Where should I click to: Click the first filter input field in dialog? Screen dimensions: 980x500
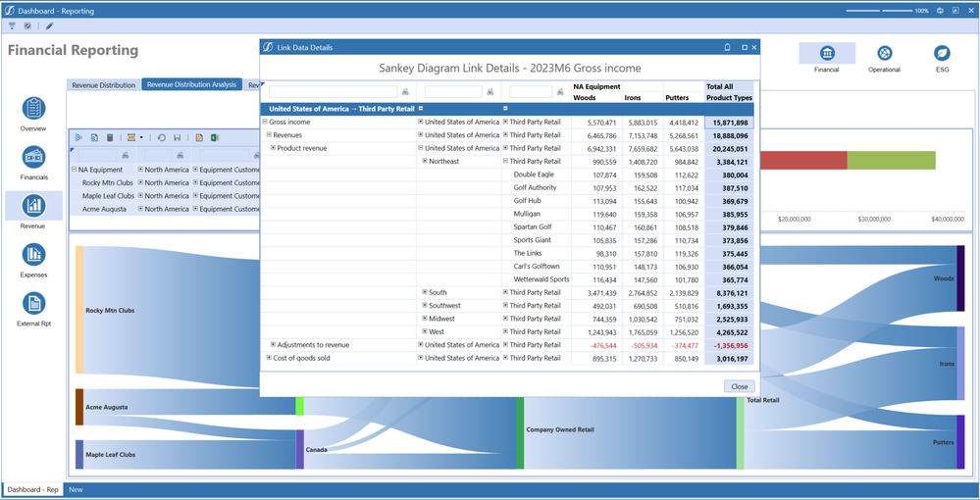pyautogui.click(x=334, y=92)
